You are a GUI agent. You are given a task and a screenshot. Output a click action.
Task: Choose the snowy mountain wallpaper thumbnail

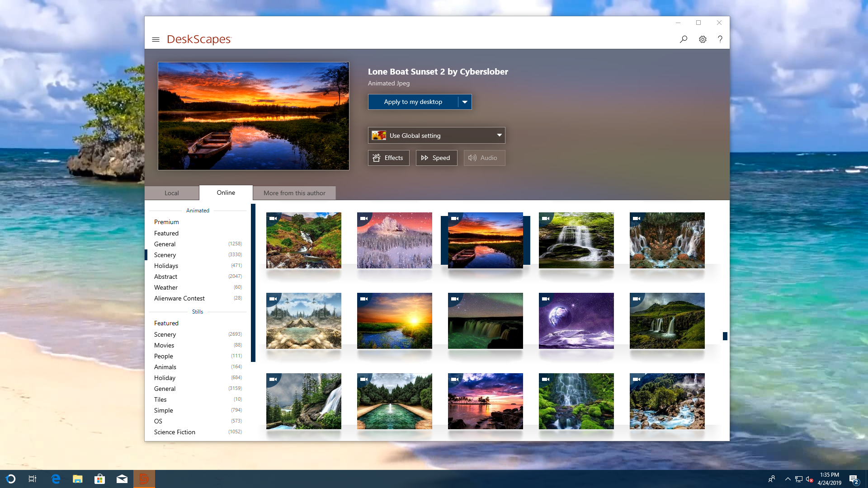(394, 240)
